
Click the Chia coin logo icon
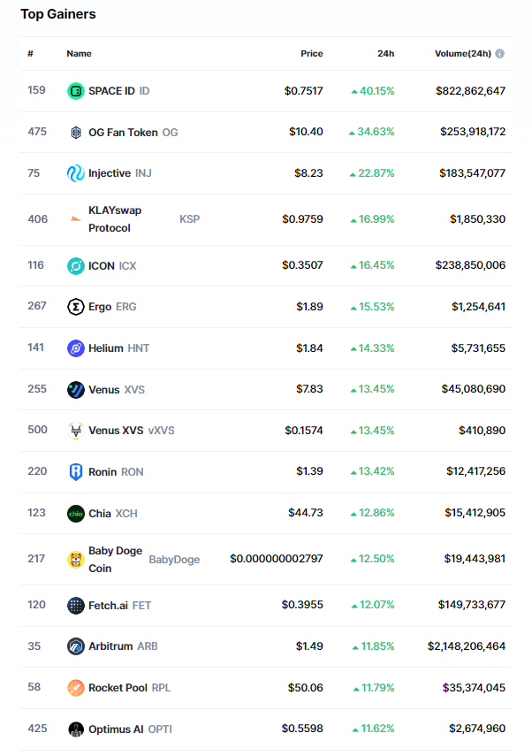[x=76, y=514]
